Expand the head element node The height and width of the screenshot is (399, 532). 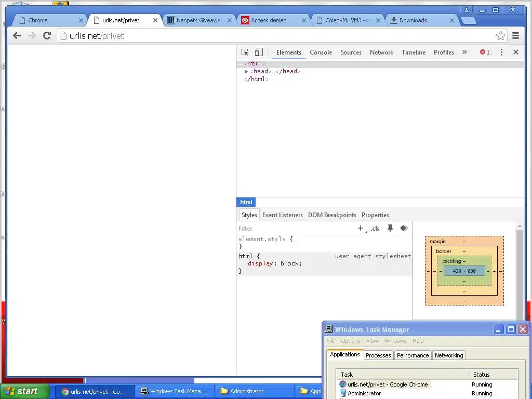[246, 71]
